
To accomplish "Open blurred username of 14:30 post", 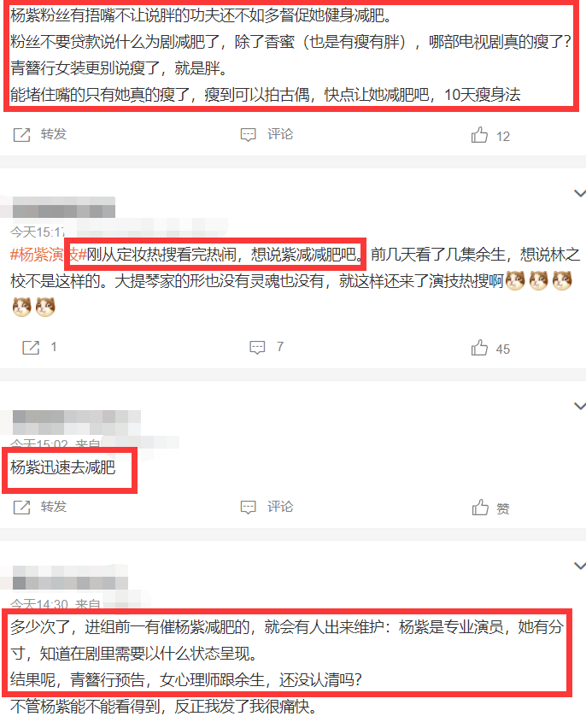I will point(70,578).
